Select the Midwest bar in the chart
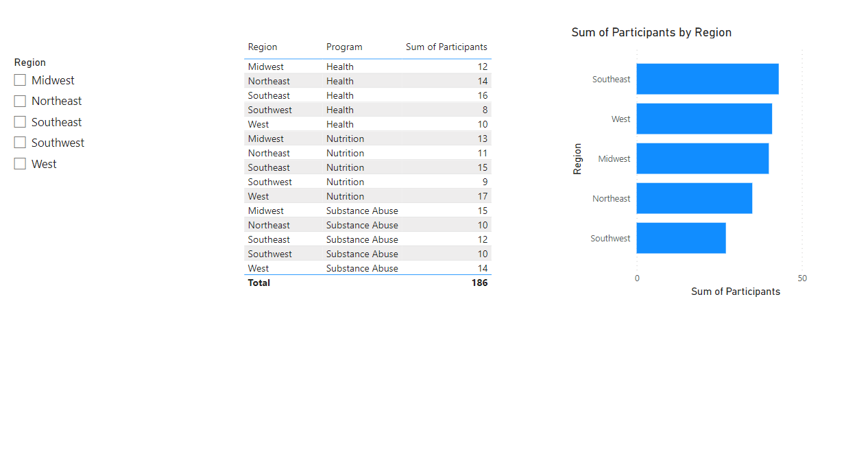868x465 pixels. tap(701, 158)
